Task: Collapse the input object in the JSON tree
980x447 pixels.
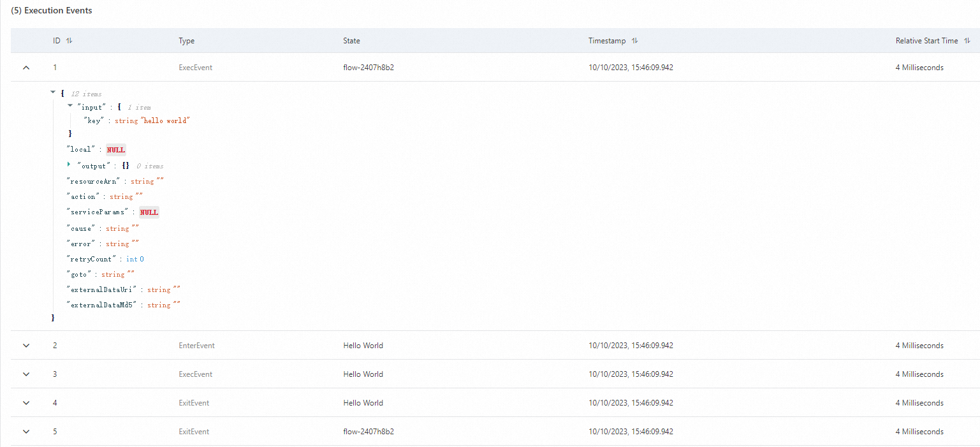Action: click(70, 106)
